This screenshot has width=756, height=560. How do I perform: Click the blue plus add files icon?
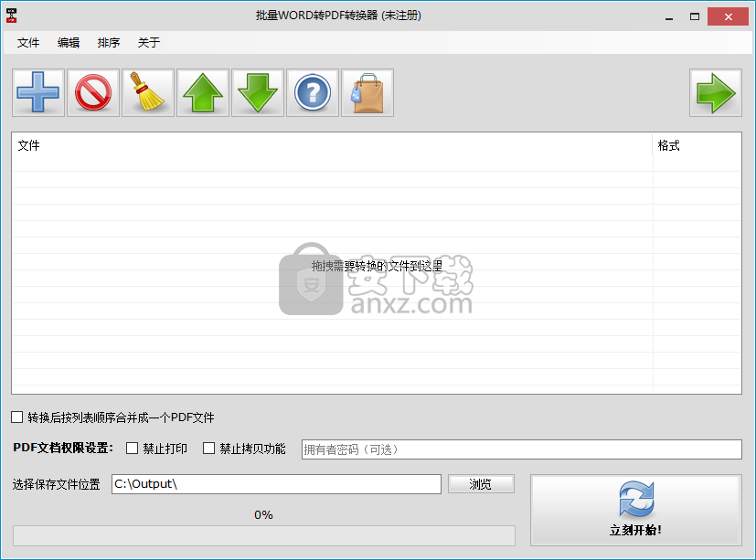[x=38, y=92]
